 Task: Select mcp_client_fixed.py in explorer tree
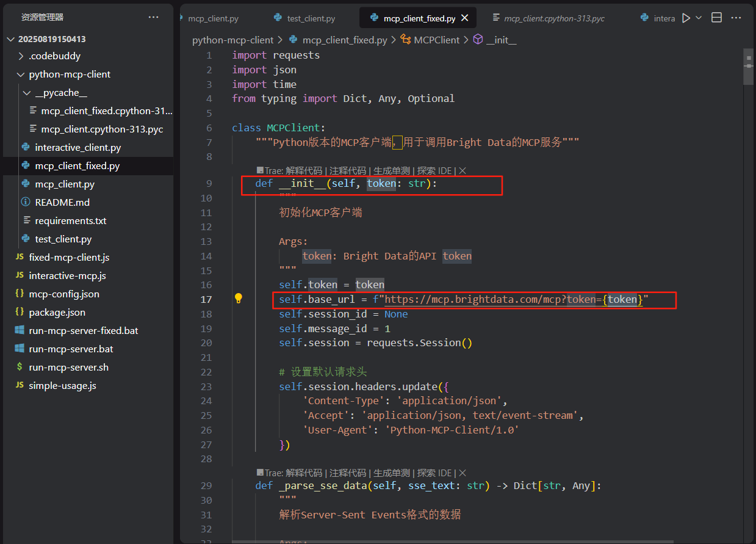tap(77, 166)
